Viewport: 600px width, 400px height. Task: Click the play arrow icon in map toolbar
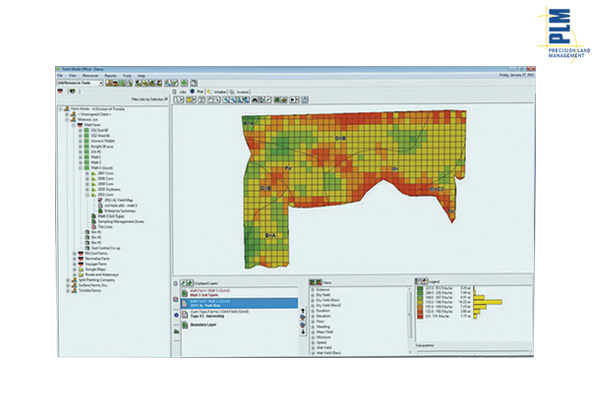pos(293,100)
